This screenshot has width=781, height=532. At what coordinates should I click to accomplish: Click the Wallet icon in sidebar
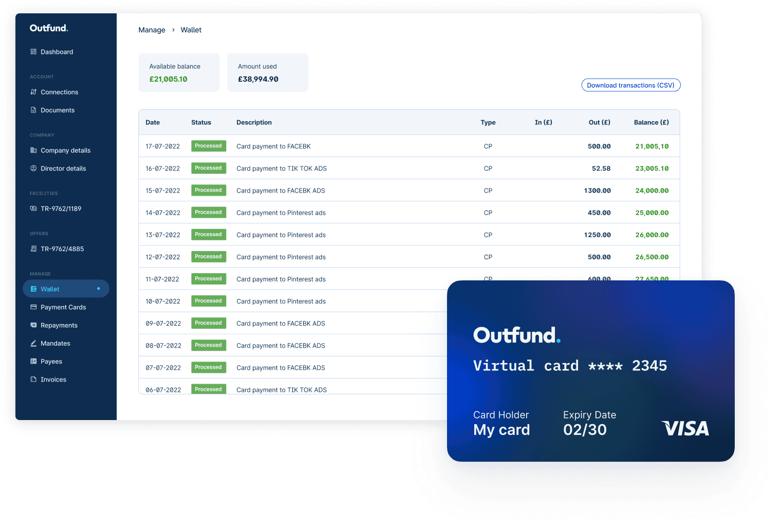click(x=33, y=289)
